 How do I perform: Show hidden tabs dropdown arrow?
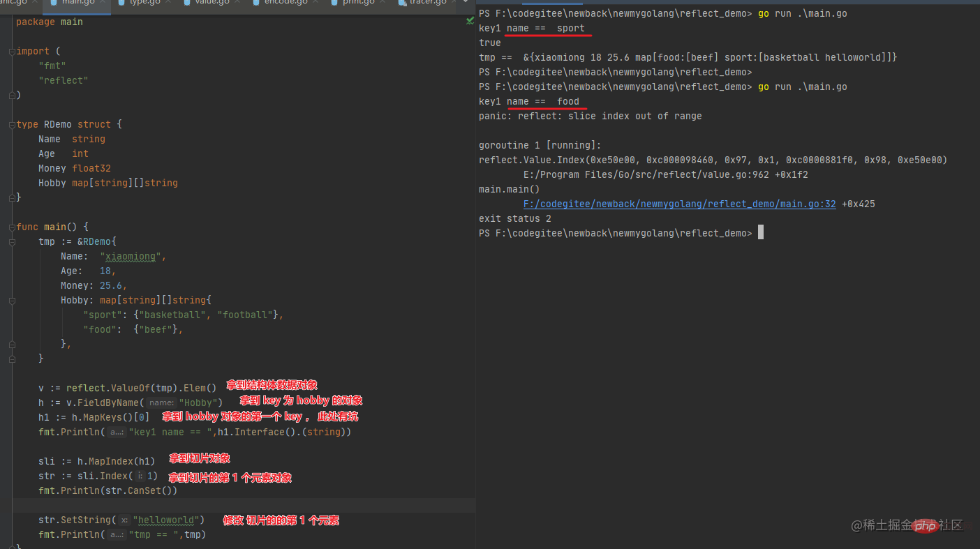click(466, 3)
